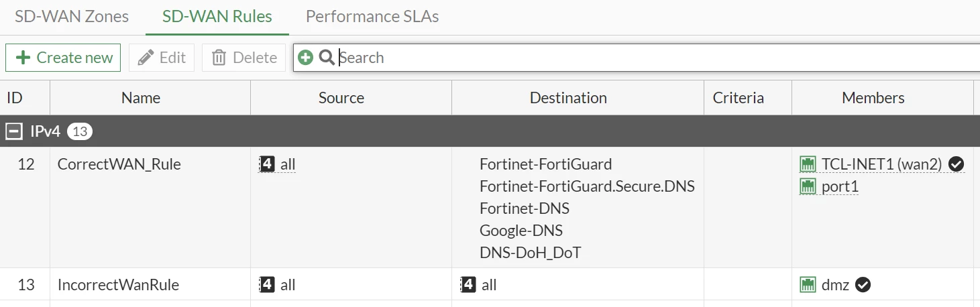Click the Edit button
The width and height of the screenshot is (980, 307).
point(162,58)
